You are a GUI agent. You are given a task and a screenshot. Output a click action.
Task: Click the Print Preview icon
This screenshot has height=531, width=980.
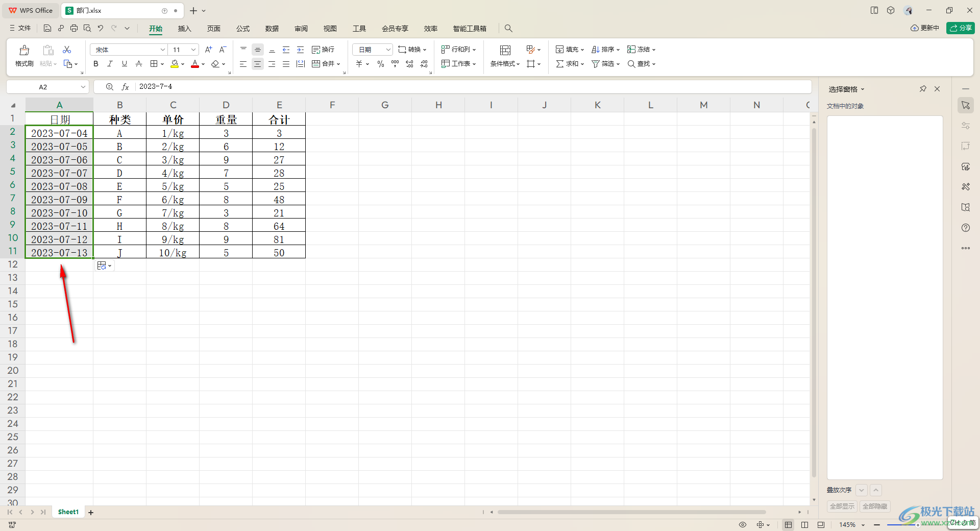click(x=87, y=28)
